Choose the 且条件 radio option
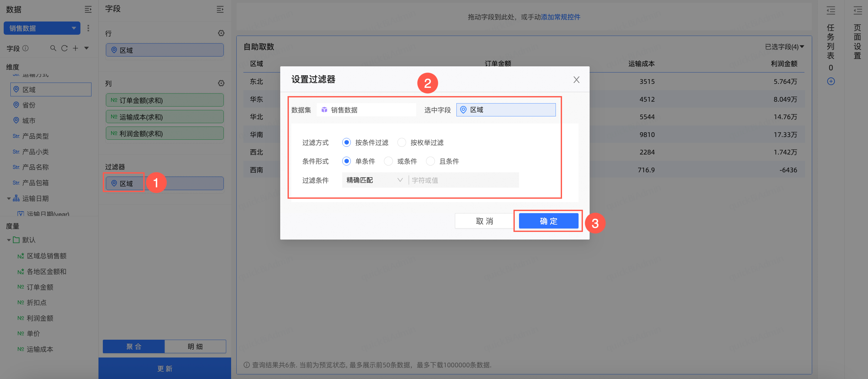This screenshot has width=868, height=379. pyautogui.click(x=430, y=161)
